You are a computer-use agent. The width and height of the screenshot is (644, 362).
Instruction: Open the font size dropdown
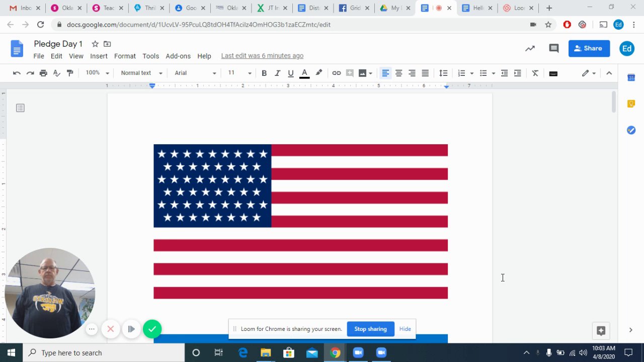239,73
